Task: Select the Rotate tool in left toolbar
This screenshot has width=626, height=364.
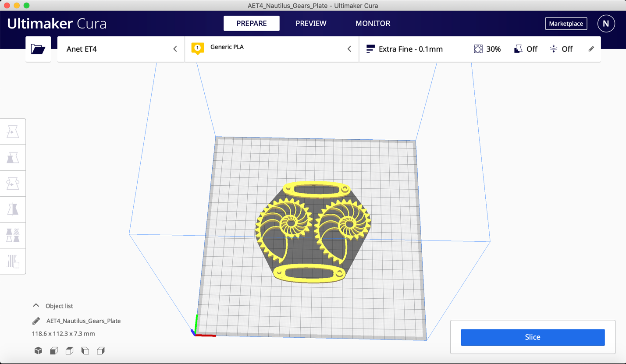Action: click(x=13, y=184)
